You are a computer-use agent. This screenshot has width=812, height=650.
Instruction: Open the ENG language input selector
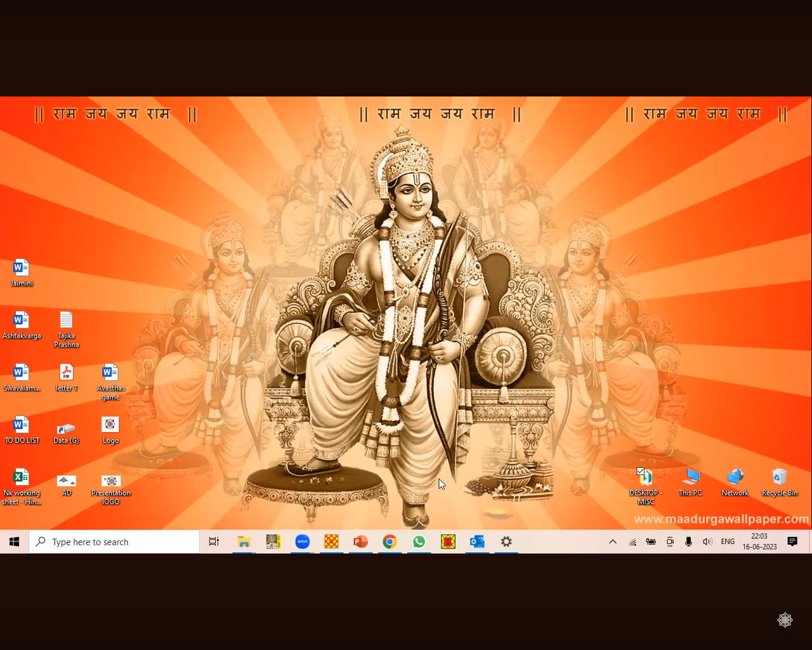click(x=728, y=541)
